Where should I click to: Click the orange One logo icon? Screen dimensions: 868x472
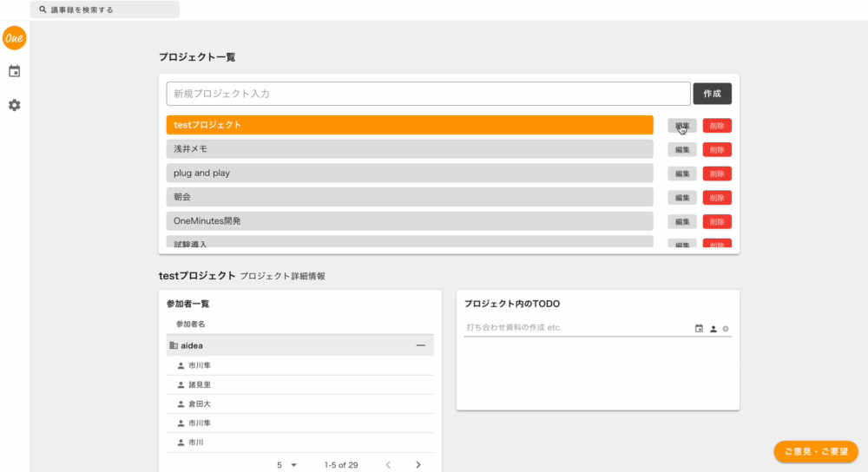tap(15, 38)
